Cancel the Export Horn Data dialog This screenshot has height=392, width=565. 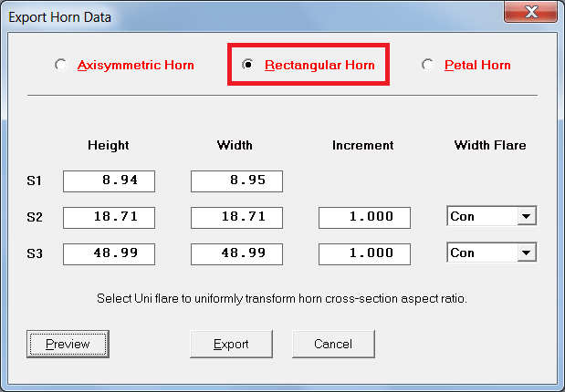click(x=333, y=344)
